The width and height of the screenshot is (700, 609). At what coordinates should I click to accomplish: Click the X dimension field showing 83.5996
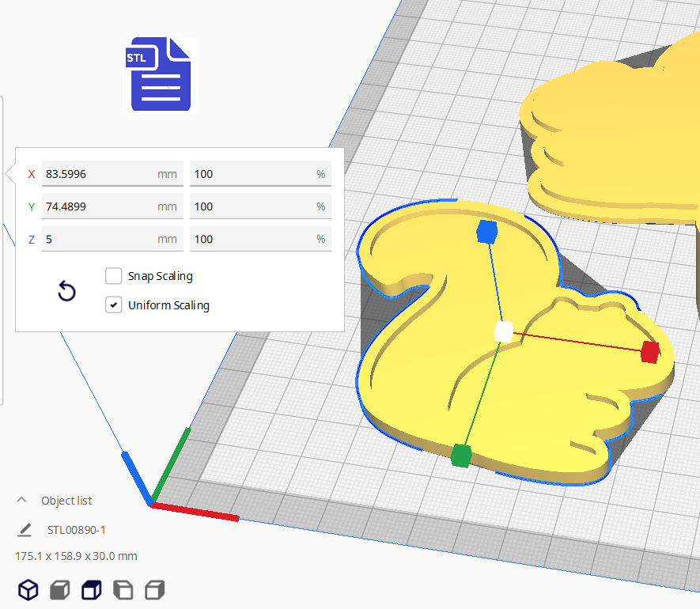pyautogui.click(x=111, y=173)
